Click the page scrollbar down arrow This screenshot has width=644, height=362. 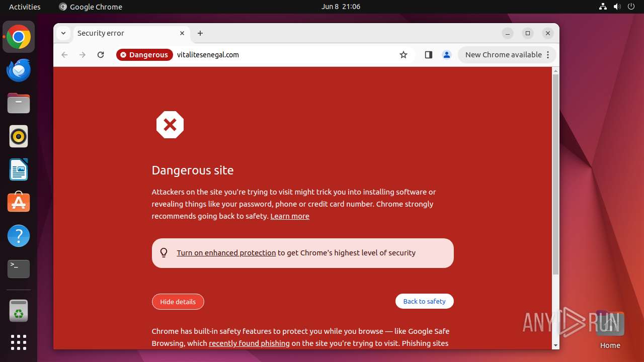(555, 345)
